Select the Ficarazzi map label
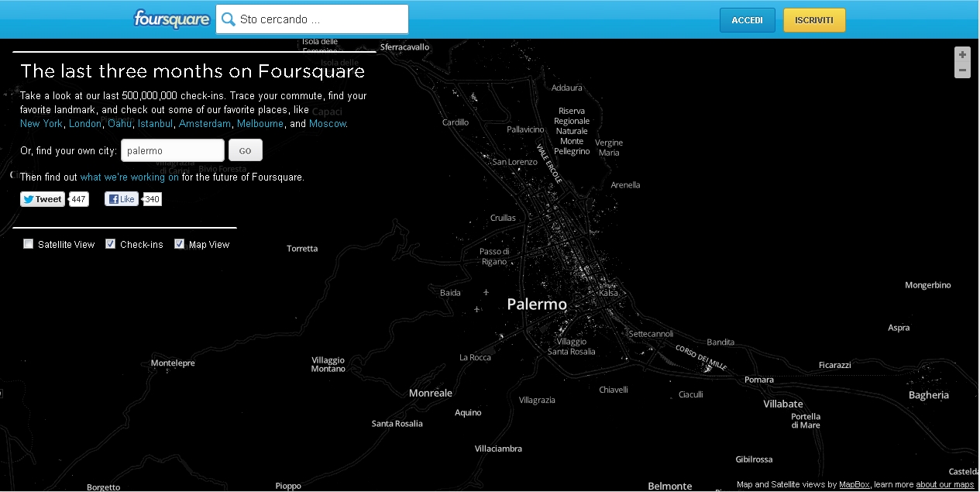The height and width of the screenshot is (492, 980). (x=834, y=365)
